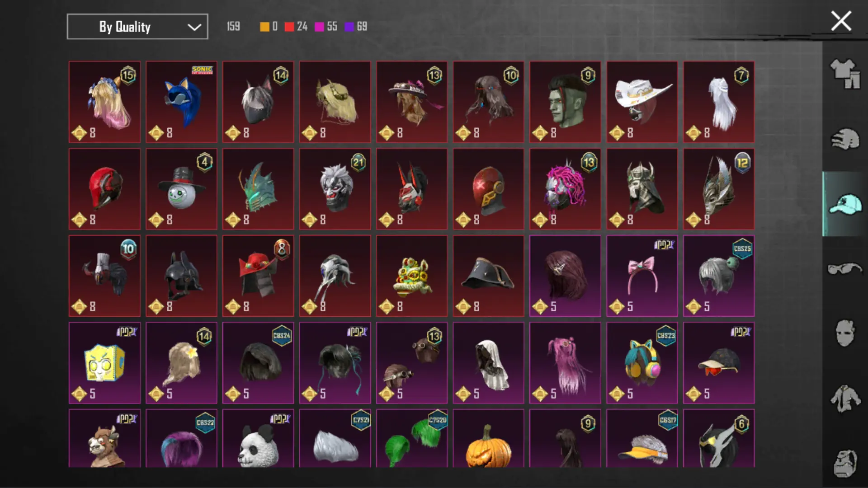The image size is (868, 488).
Task: Select the white cowboy hat item
Action: [642, 102]
